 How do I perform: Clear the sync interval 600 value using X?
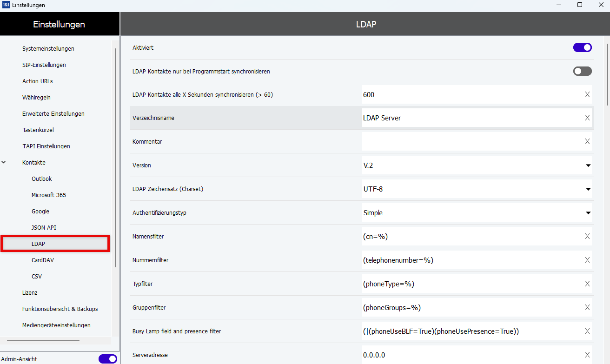tap(587, 95)
